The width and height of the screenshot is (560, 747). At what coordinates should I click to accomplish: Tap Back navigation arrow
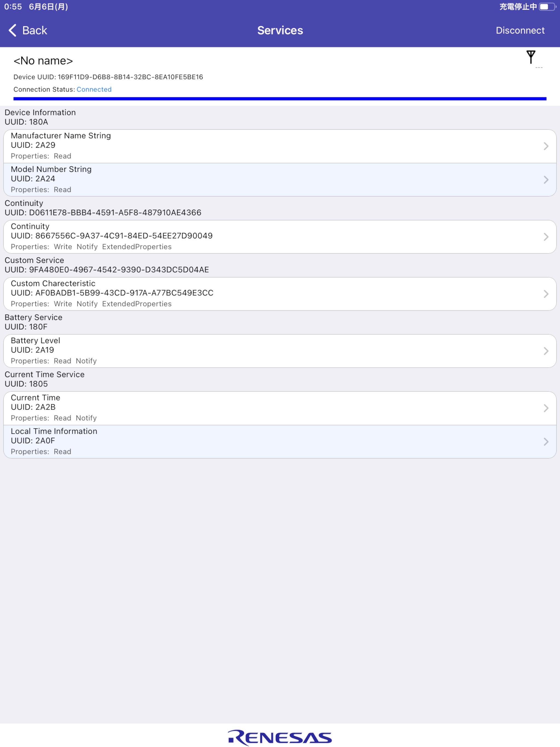tap(13, 30)
